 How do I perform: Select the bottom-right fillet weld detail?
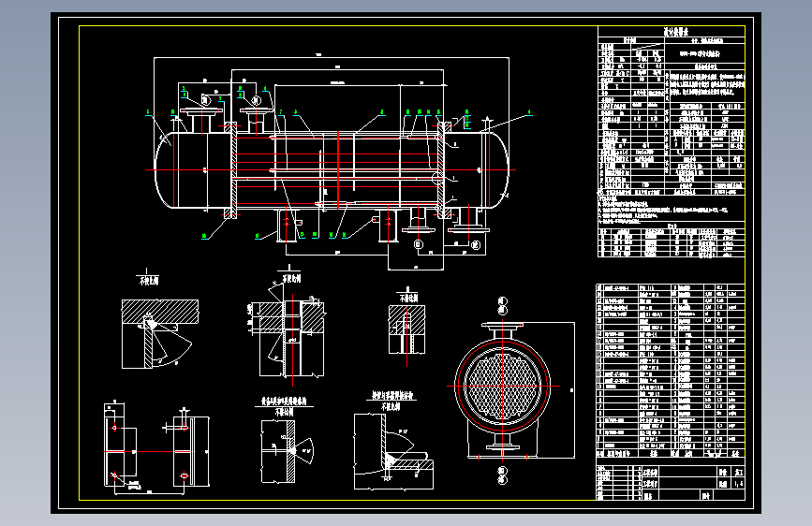click(x=393, y=451)
